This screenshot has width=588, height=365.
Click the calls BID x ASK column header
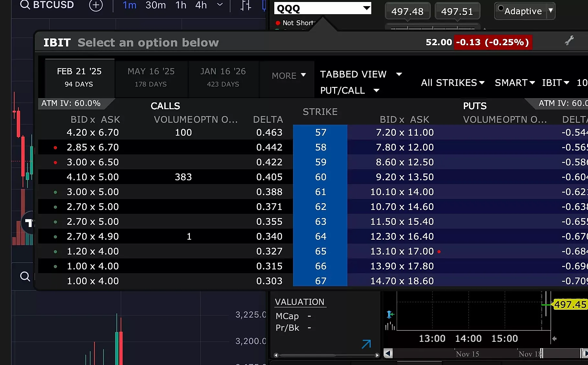tap(95, 120)
